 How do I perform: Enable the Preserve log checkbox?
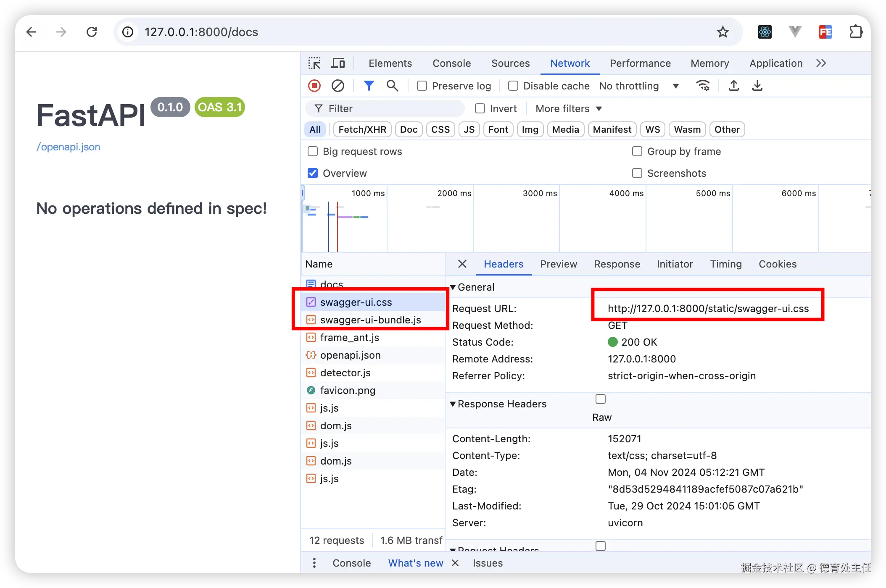422,86
